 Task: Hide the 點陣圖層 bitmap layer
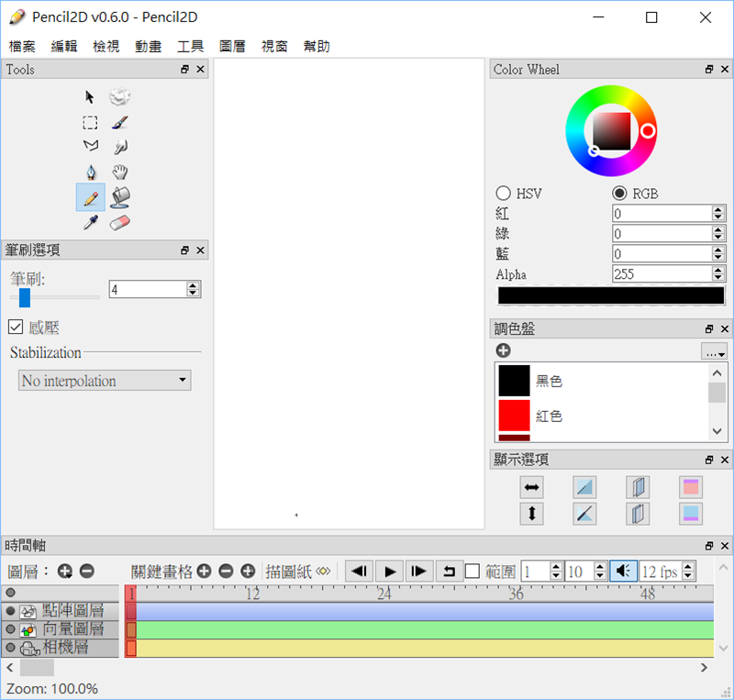pos(11,610)
